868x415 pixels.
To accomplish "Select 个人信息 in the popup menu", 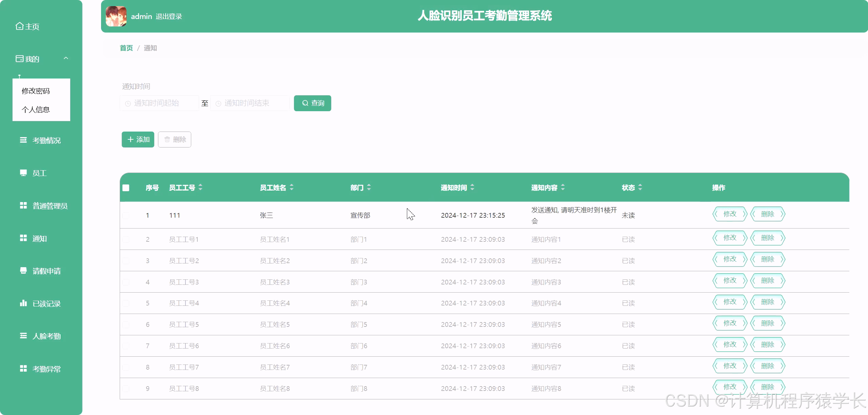I will point(36,109).
